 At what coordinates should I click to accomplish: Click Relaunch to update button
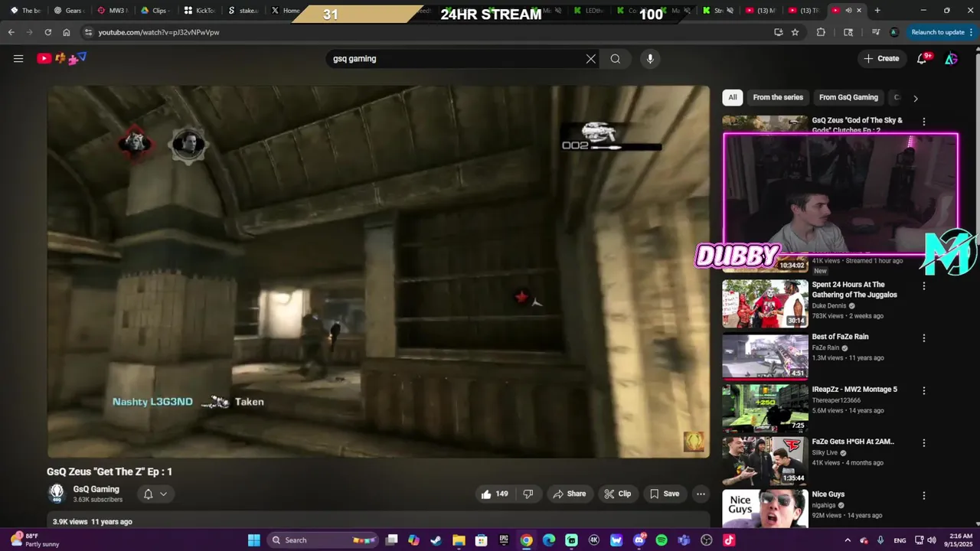point(938,32)
